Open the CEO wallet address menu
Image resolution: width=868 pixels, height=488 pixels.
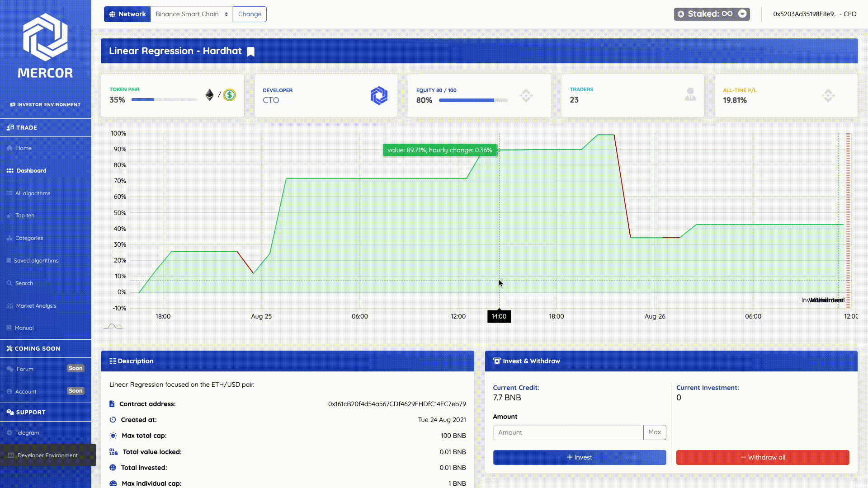pos(814,14)
